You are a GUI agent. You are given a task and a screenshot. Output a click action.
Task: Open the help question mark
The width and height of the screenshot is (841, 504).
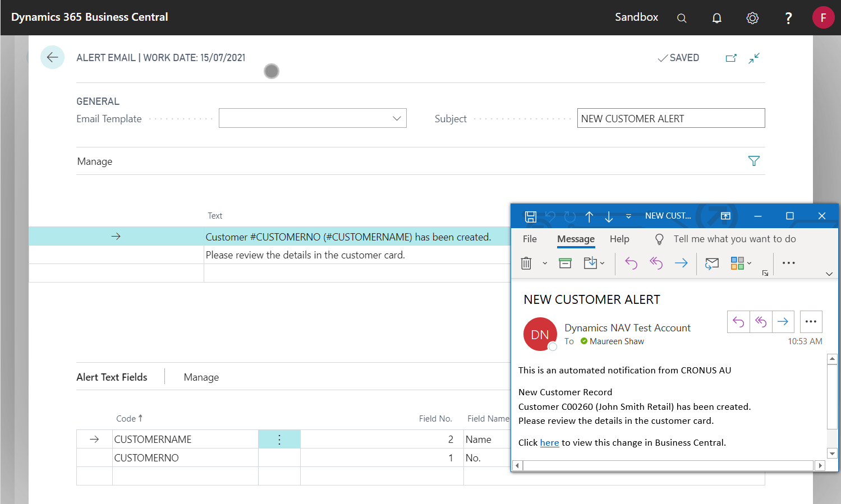pos(788,18)
